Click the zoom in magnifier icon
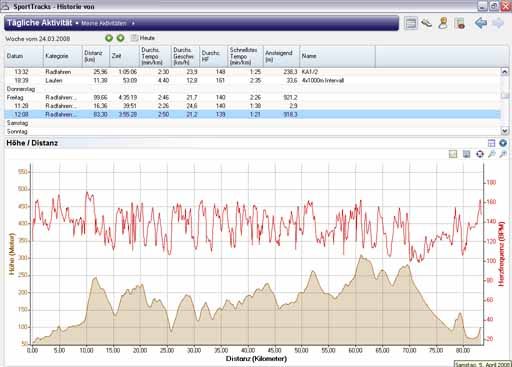Image resolution: width=512 pixels, height=367 pixels. (491, 154)
